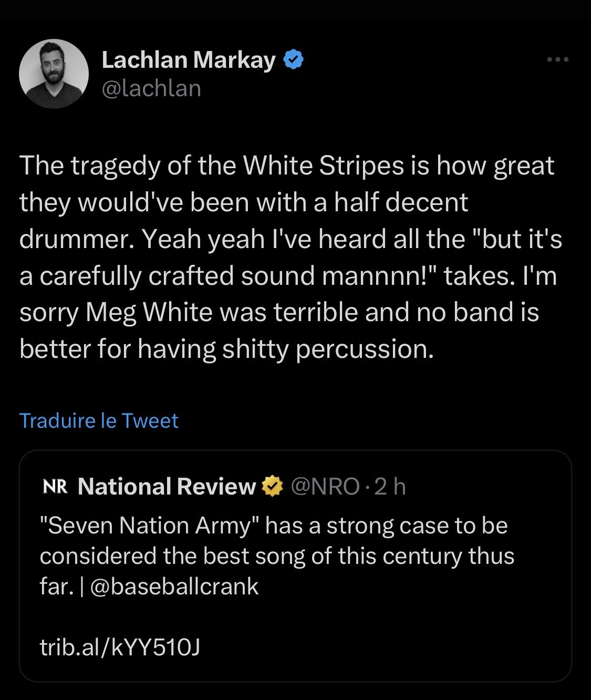This screenshot has width=591, height=700.
Task: Click the tweet's first line about White Stripes
Action: tap(287, 166)
